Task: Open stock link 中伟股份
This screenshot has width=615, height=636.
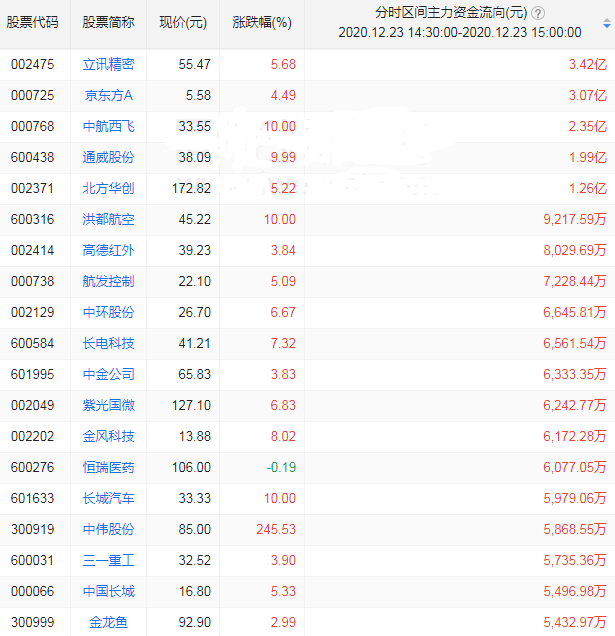Action: point(108,529)
